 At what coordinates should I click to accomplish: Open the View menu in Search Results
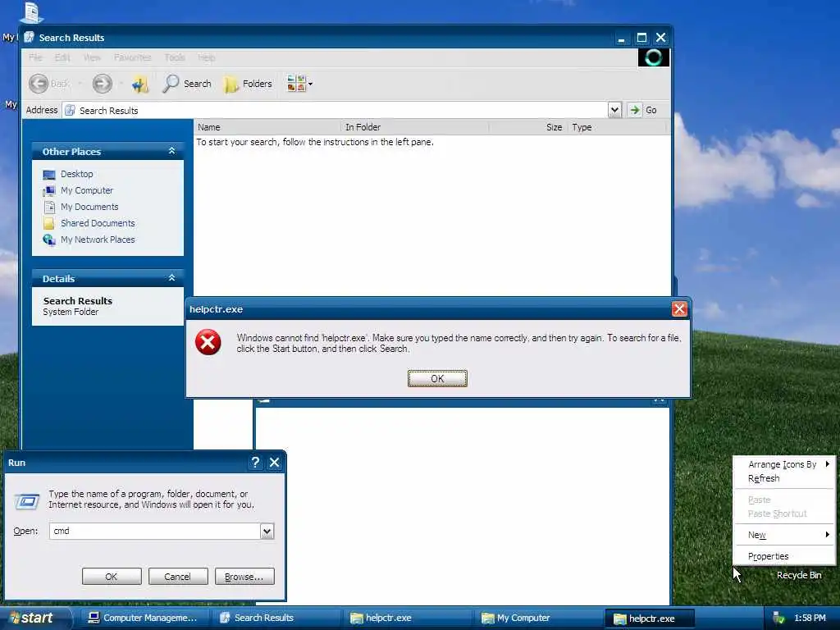[x=92, y=57]
